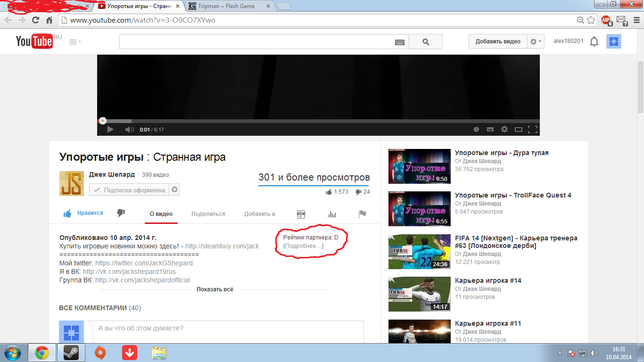Image resolution: width=644 pixels, height=362 pixels.
Task: Click the Джек Шепард channel avatar
Action: point(72,183)
